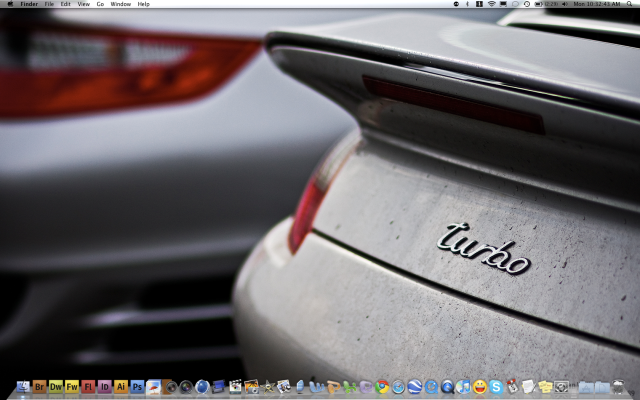Launch Google Chrome from the dock
This screenshot has height=400, width=640.
382,386
